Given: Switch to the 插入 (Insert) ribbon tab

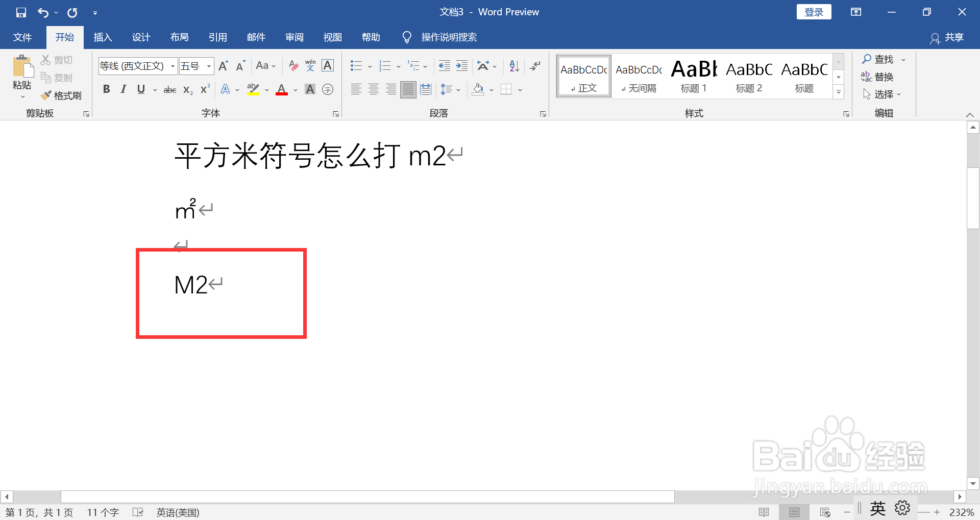Looking at the screenshot, I should (103, 37).
